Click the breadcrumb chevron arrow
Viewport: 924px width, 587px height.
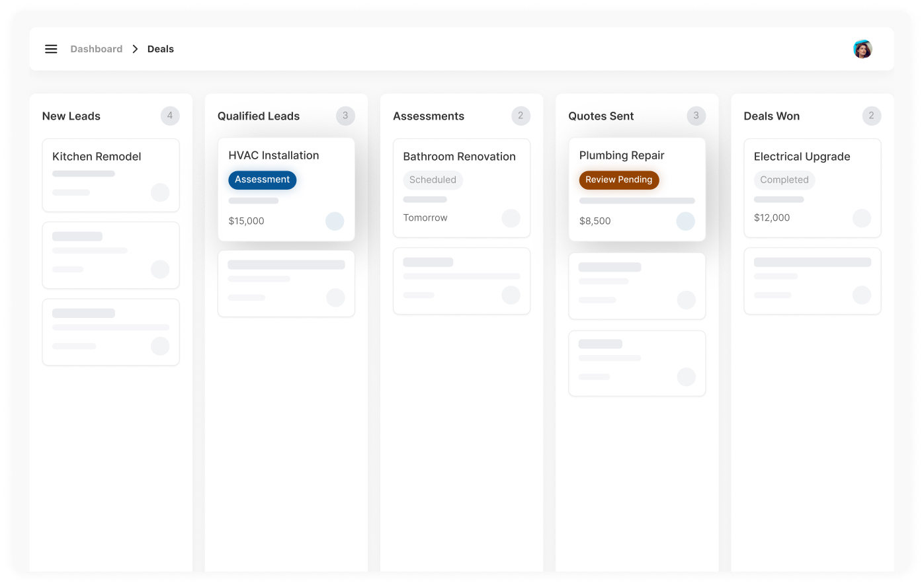[x=135, y=49]
